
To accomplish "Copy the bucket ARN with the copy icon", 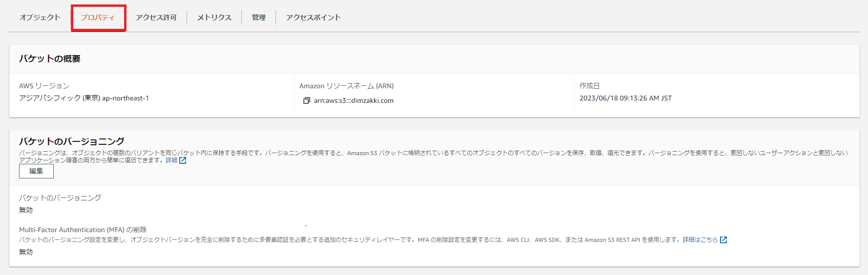I will point(306,100).
